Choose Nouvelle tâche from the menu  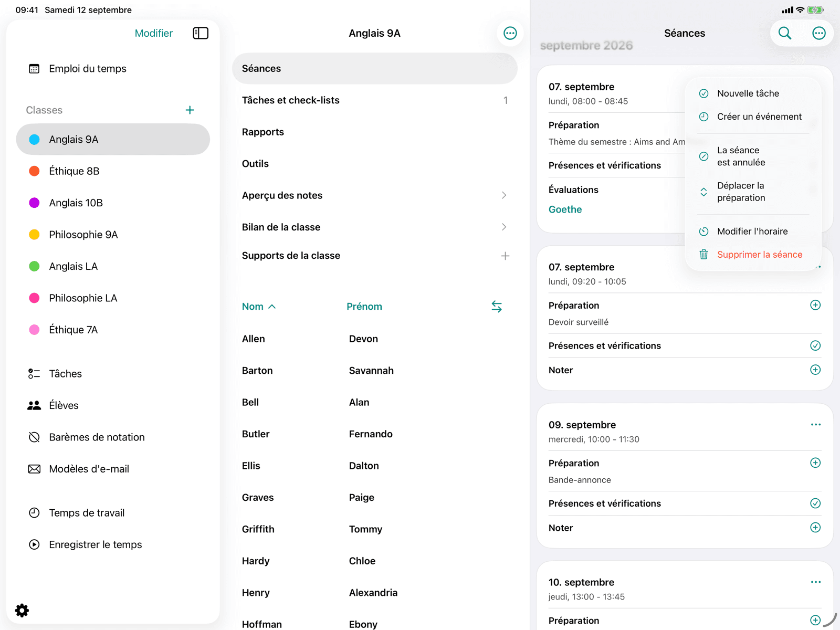(x=753, y=93)
